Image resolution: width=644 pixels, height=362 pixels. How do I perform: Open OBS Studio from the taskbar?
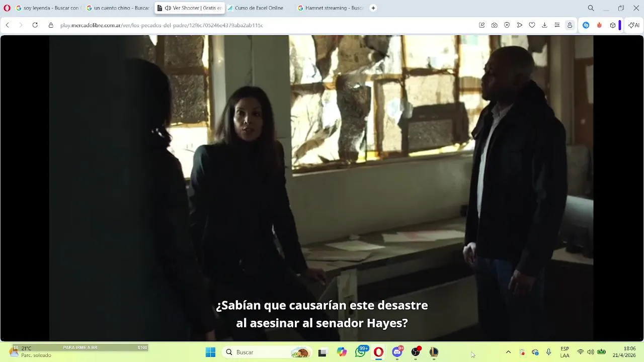(x=416, y=352)
